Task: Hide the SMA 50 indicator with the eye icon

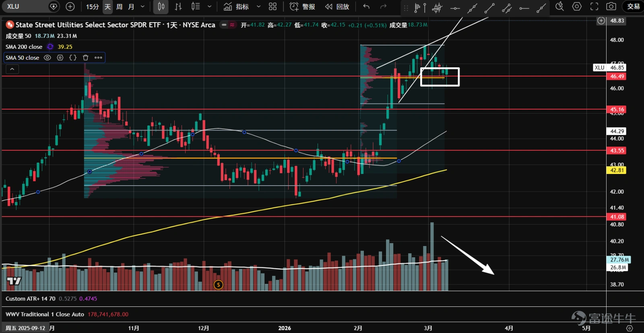Action: 47,58
